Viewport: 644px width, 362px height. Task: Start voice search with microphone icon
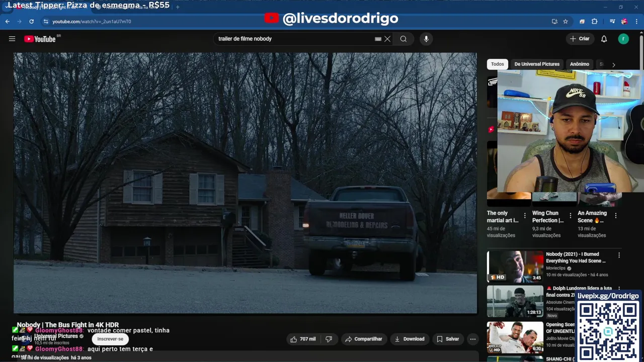(426, 39)
